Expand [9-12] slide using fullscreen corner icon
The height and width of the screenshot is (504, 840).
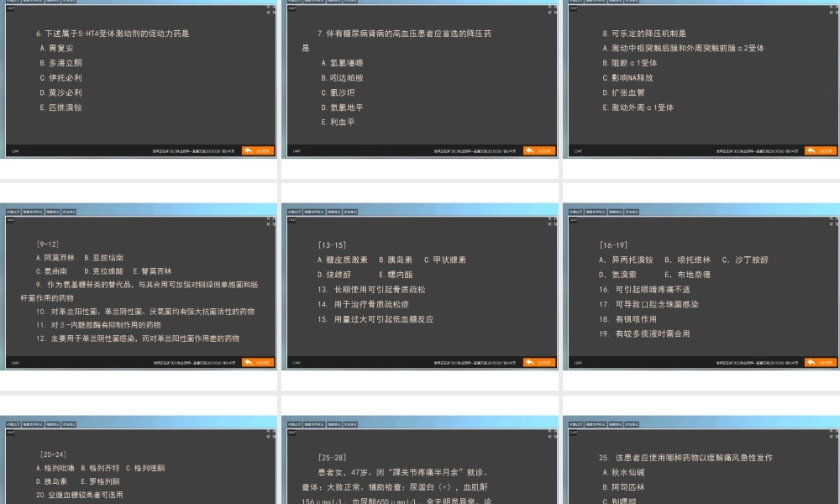point(270,221)
